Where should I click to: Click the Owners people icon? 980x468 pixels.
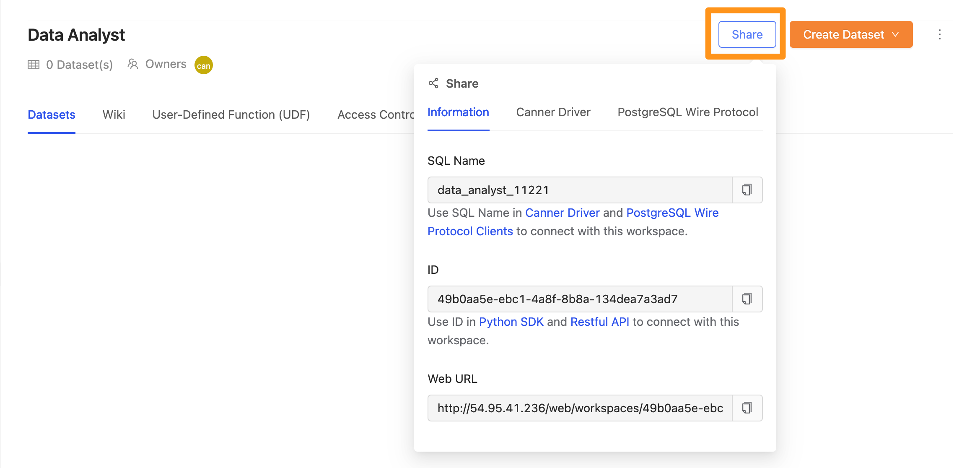(133, 64)
